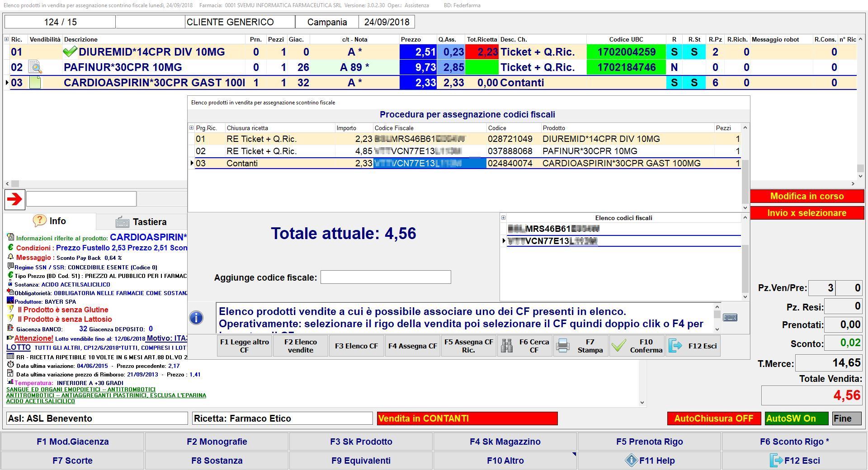868x470 pixels.
Task: Toggle the AutoSW On indicator
Action: click(796, 418)
